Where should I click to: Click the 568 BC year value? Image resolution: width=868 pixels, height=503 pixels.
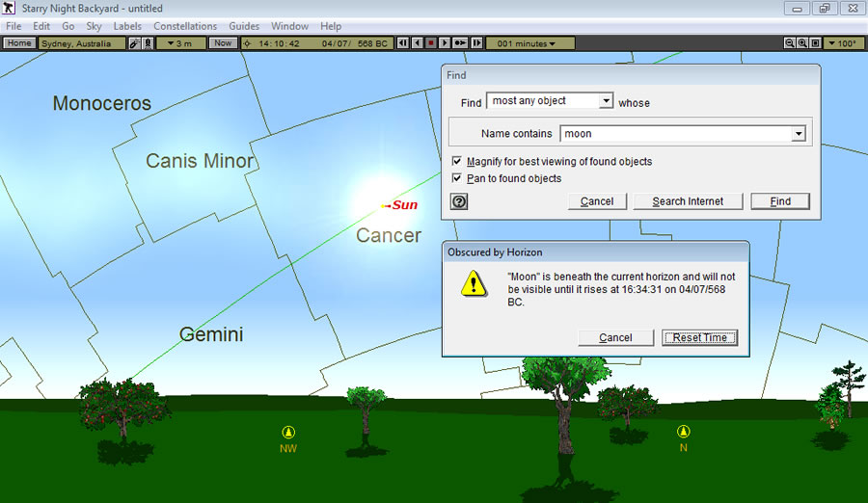(372, 43)
